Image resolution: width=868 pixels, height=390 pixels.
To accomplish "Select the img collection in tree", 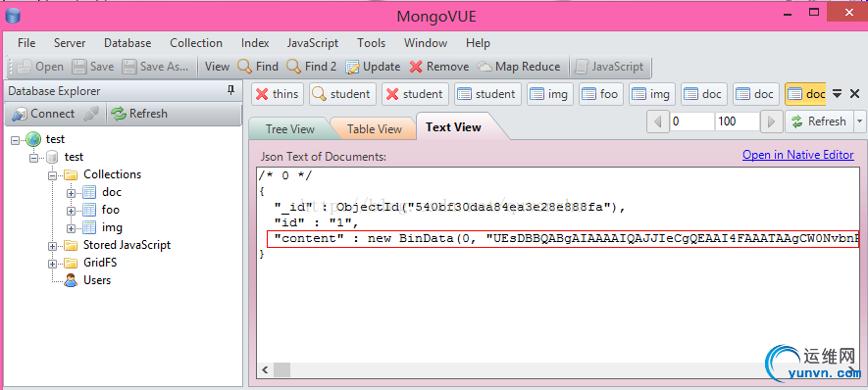I will (x=112, y=227).
